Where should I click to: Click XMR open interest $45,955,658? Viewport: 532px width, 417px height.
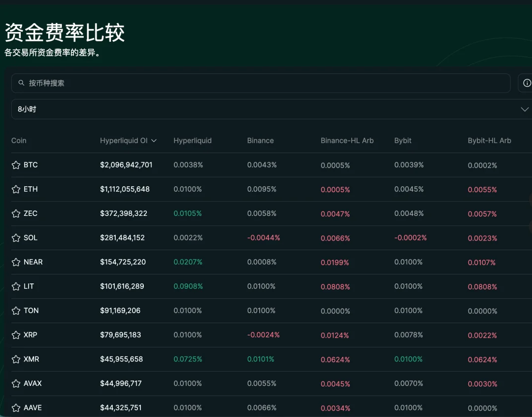pyautogui.click(x=122, y=359)
